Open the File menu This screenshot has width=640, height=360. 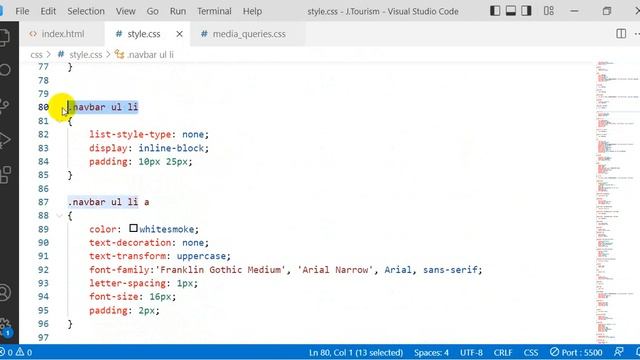pos(22,11)
